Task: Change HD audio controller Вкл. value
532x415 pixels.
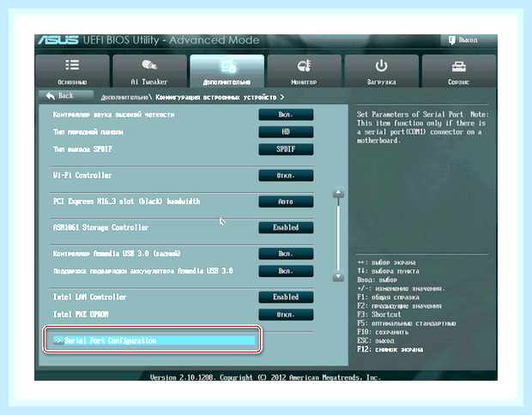Action: 286,115
